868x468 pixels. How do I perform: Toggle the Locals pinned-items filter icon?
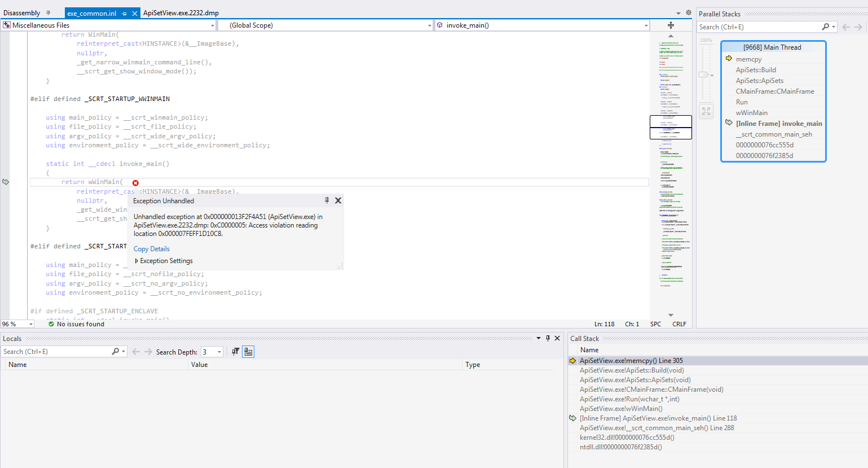pos(236,352)
